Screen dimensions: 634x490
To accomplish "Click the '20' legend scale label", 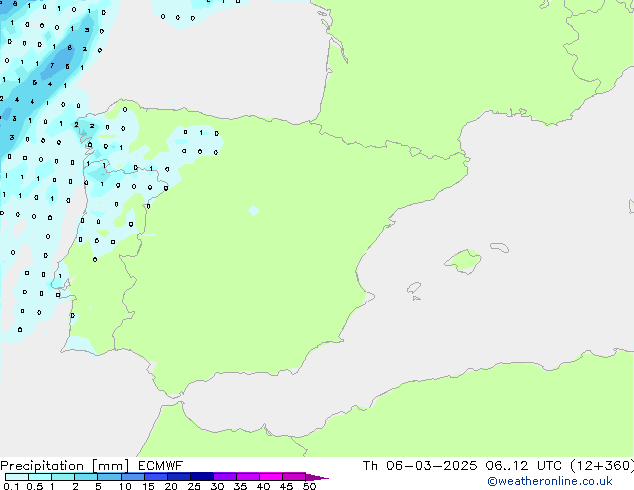I will point(171,486).
